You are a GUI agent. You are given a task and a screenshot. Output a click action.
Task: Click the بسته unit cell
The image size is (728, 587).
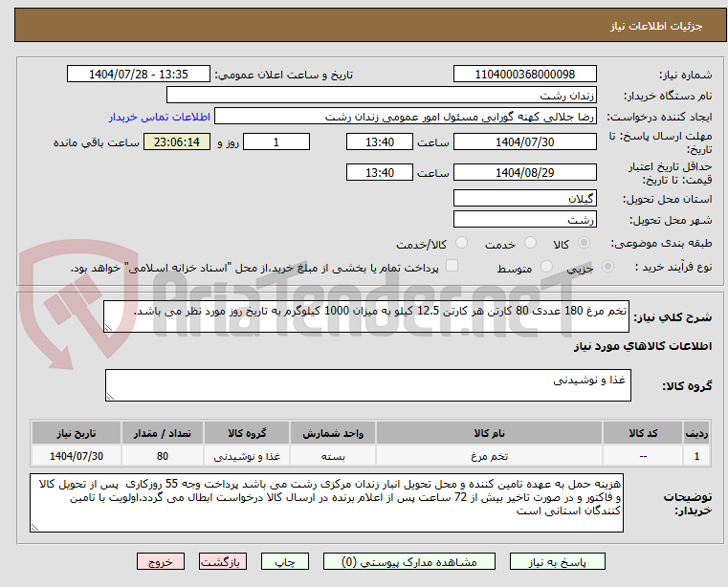point(332,456)
